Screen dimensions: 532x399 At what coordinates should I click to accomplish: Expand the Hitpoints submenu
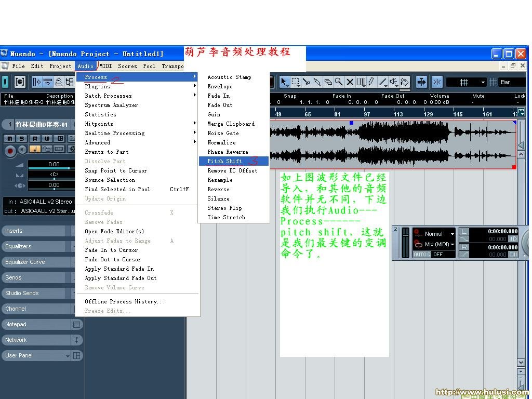137,124
